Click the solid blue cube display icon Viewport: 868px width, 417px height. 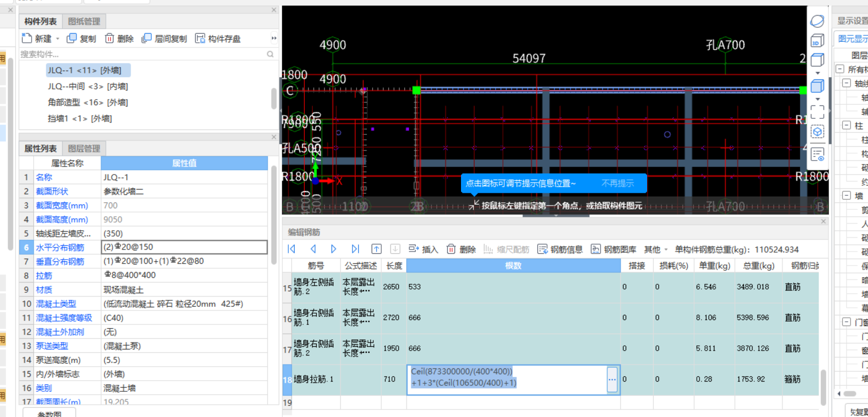coord(817,85)
